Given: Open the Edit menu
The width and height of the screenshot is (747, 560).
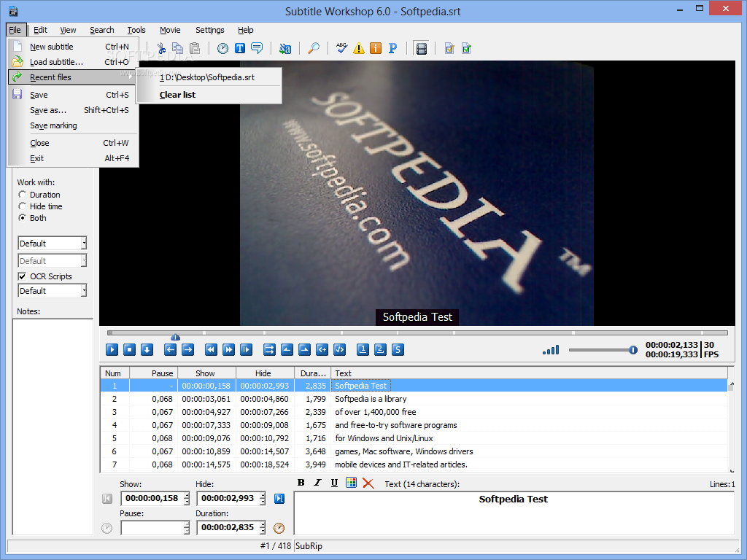Looking at the screenshot, I should [41, 30].
